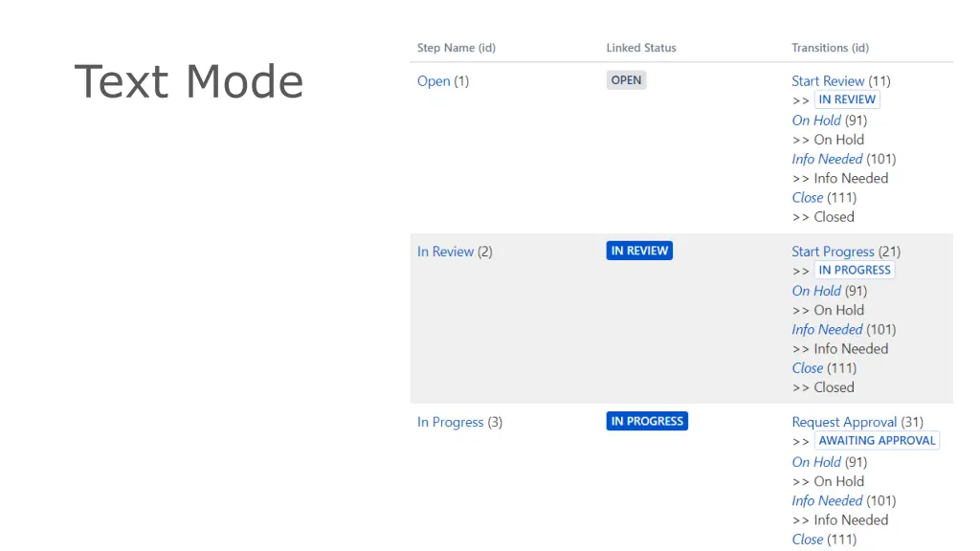Select the IN REVIEW badge under Start Review

tap(847, 99)
